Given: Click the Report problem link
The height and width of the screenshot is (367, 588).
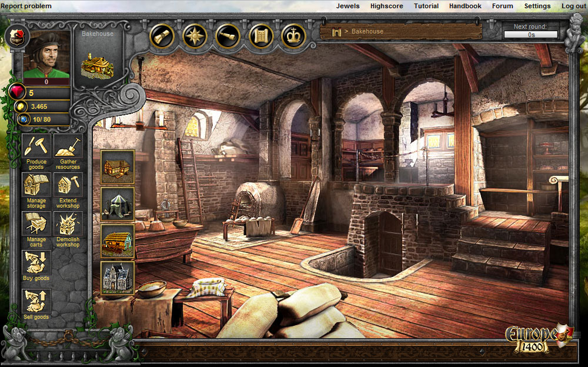Looking at the screenshot, I should (26, 6).
